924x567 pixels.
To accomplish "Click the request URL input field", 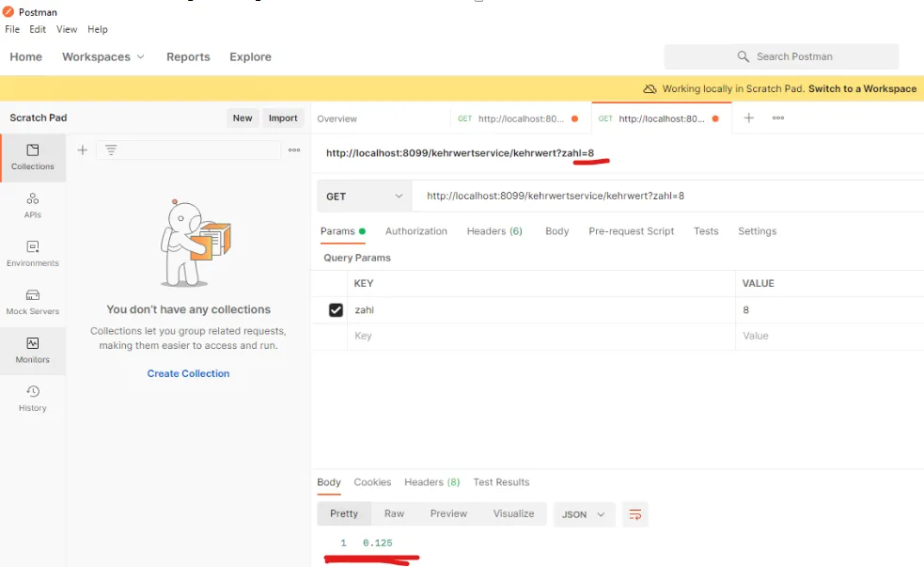I will point(667,197).
